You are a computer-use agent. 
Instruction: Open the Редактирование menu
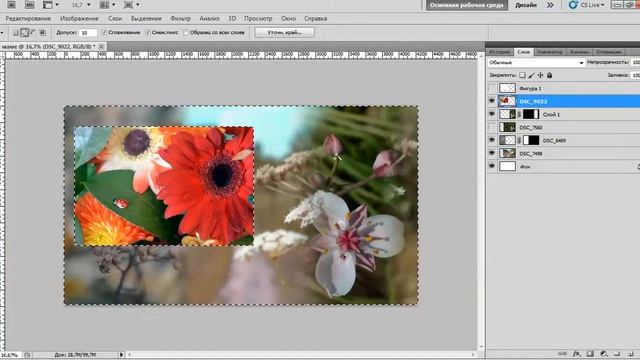point(28,19)
